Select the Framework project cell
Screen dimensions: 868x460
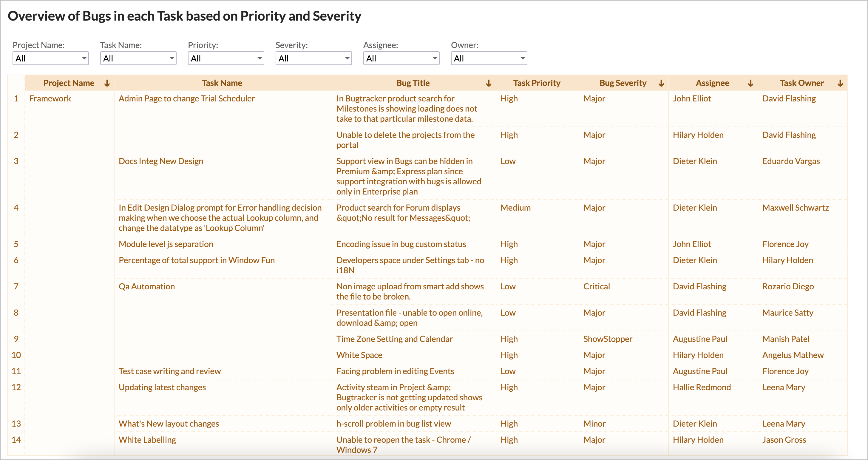(x=50, y=98)
